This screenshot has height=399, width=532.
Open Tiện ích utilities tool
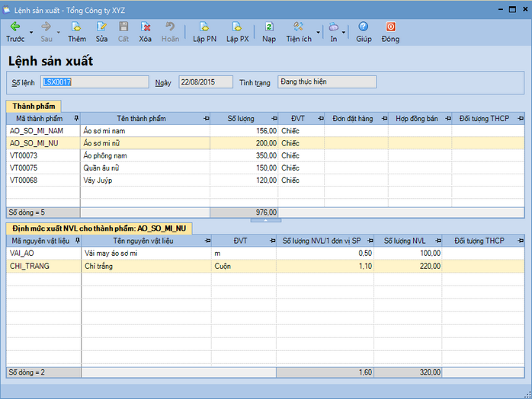299,32
